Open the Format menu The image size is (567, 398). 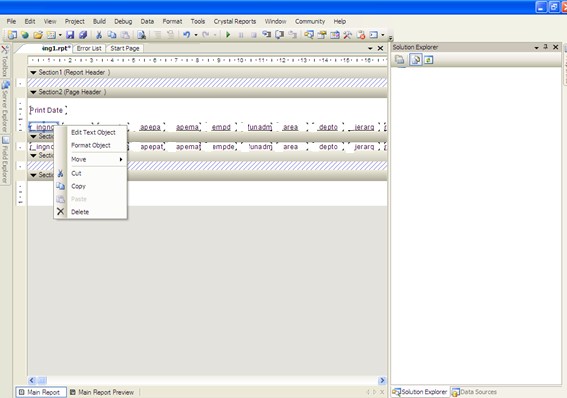172,21
